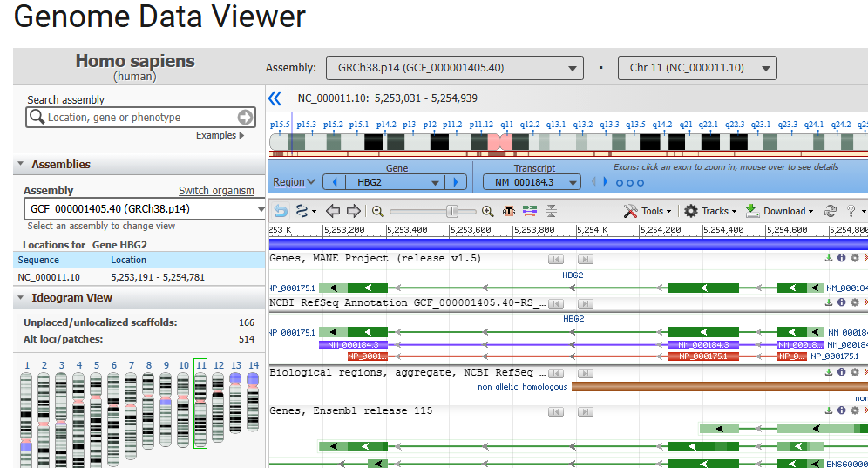Download Ensembl release 115 track data icon
Screen dimensions: 868x468
(x=829, y=410)
